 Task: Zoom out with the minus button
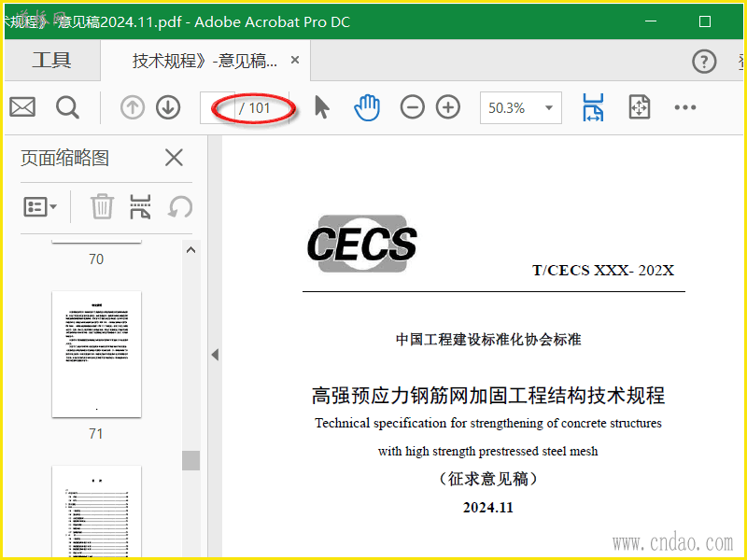(x=412, y=107)
